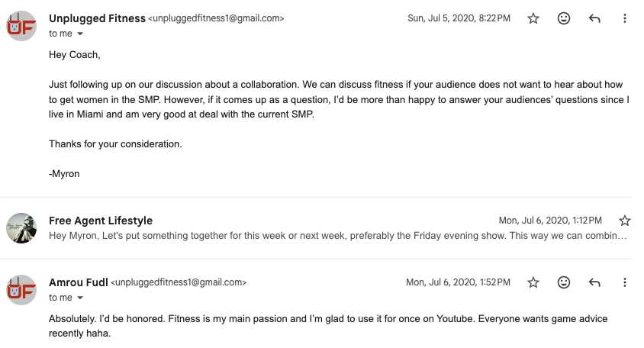Click the Sun, Jul 5, 2020 timestamp

pos(459,18)
